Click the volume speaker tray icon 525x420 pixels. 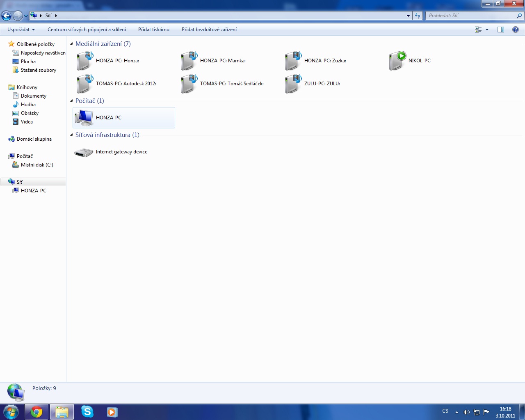pyautogui.click(x=466, y=412)
